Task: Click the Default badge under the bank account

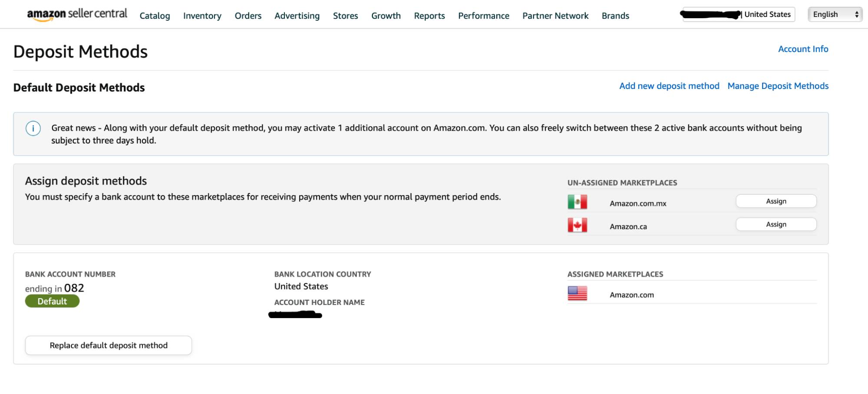Action: click(x=52, y=300)
